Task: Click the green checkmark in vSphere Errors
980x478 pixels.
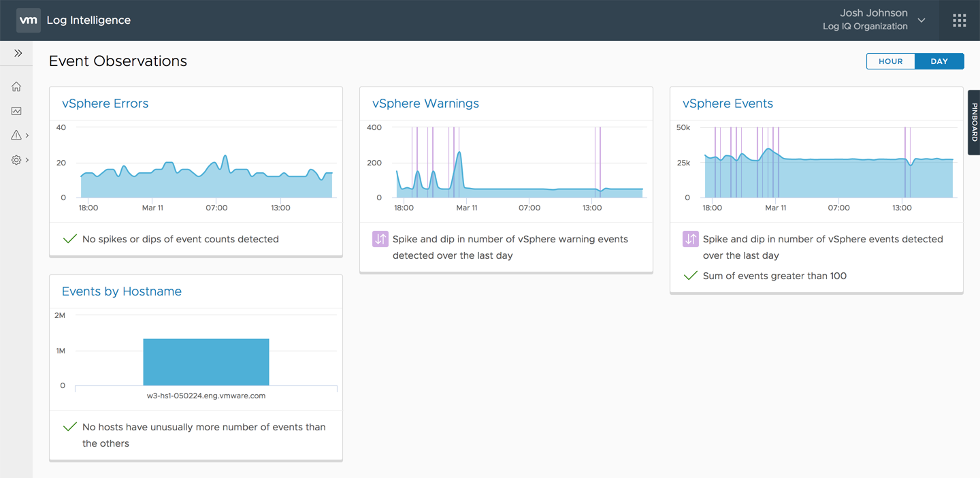Action: pyautogui.click(x=69, y=239)
